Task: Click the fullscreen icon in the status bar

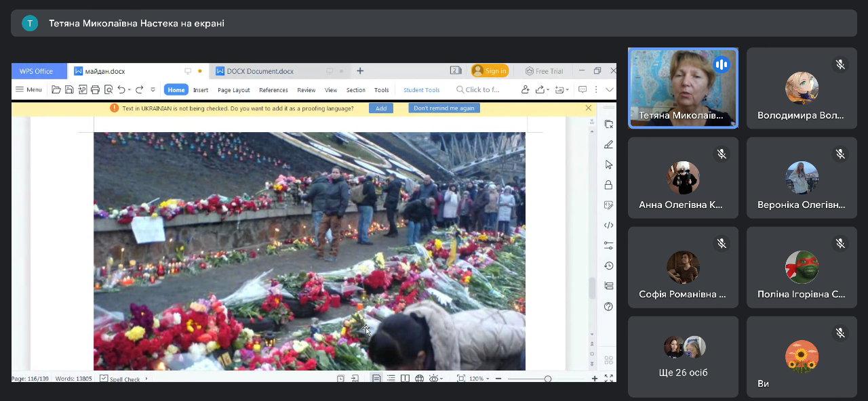Action: [608, 379]
